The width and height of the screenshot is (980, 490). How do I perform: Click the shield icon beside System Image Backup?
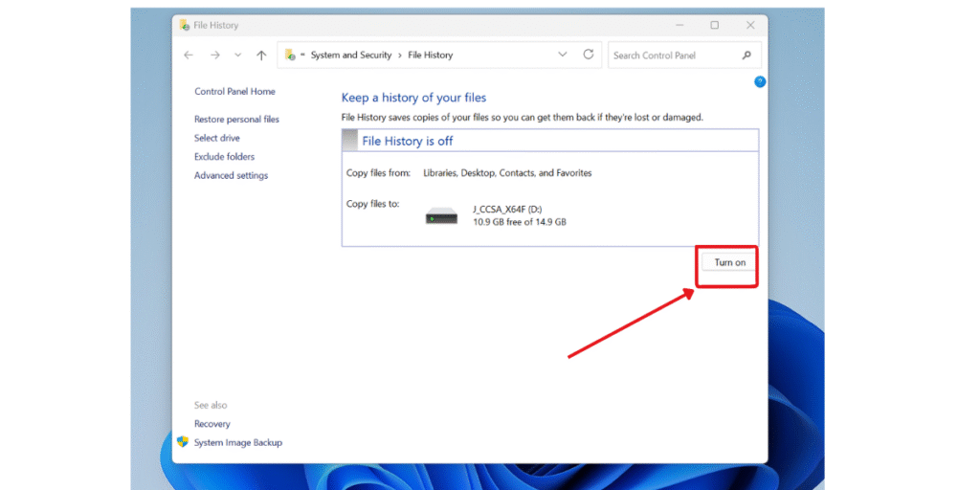click(183, 442)
